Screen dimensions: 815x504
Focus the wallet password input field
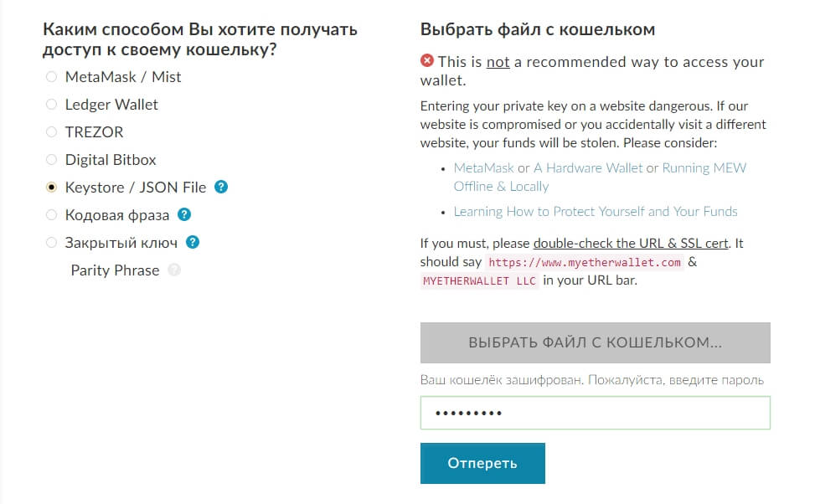pos(596,413)
